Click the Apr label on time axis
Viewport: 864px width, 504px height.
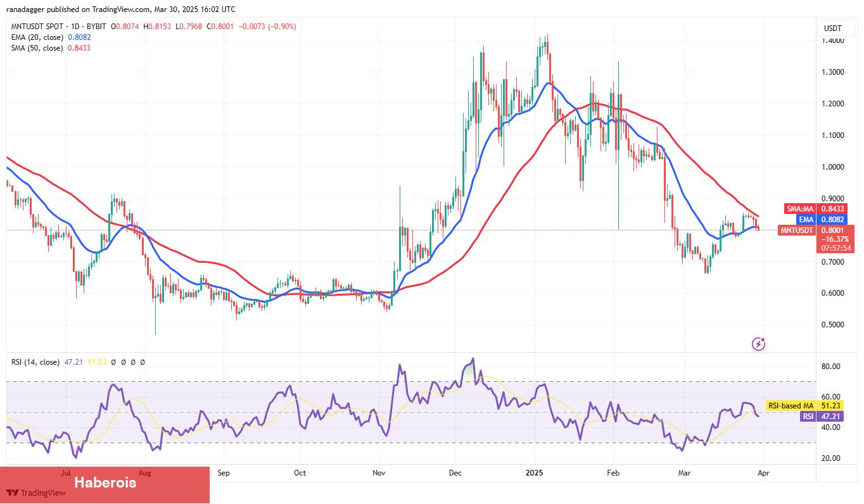coord(763,473)
